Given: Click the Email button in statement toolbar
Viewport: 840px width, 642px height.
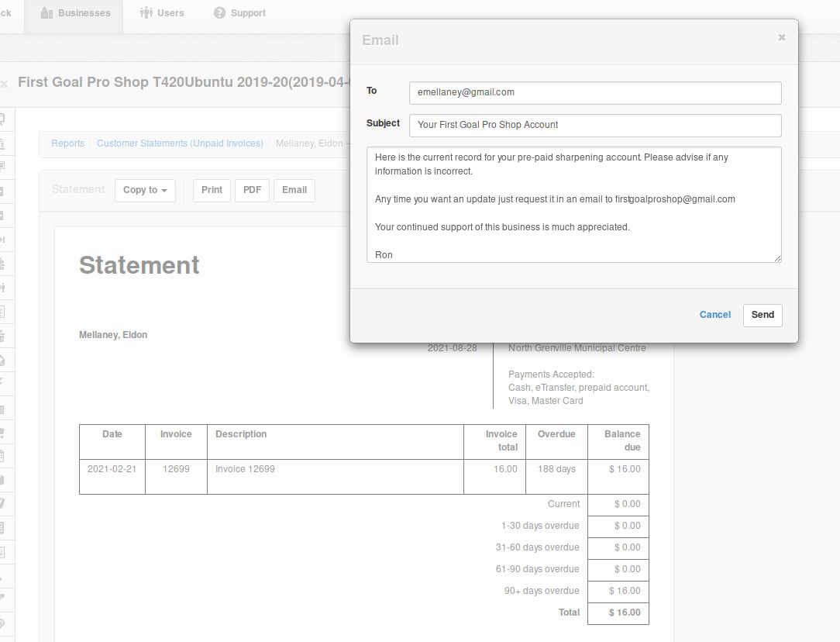Looking at the screenshot, I should [x=294, y=190].
